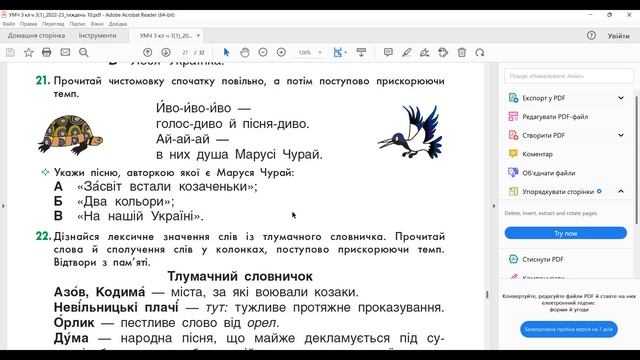Open the Підпис menu
This screenshot has width=640, height=360.
tap(77, 24)
